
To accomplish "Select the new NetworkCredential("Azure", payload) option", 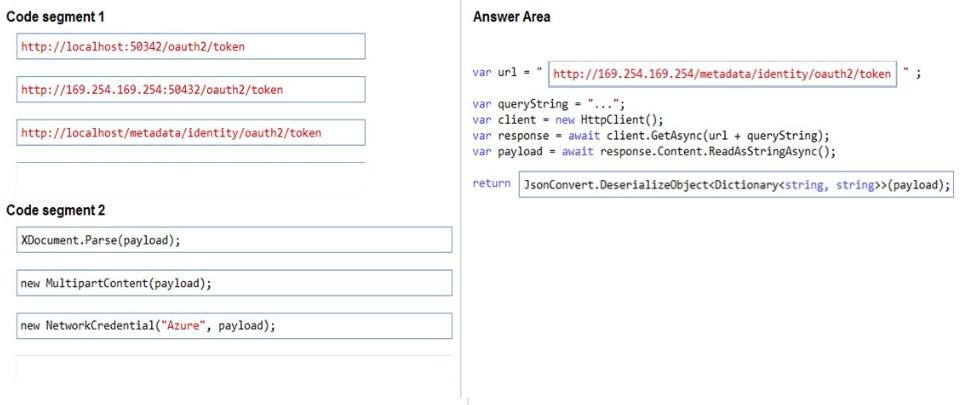I will click(x=234, y=326).
